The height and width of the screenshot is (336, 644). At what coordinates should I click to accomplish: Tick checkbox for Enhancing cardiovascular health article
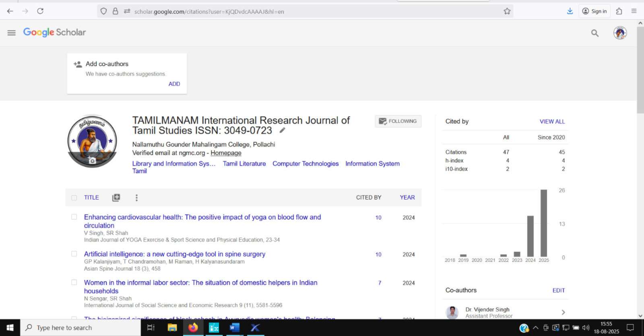(x=74, y=217)
